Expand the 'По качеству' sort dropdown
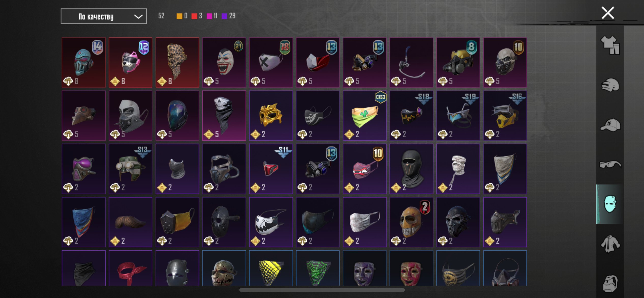Viewport: 644px width, 298px height. (x=104, y=16)
